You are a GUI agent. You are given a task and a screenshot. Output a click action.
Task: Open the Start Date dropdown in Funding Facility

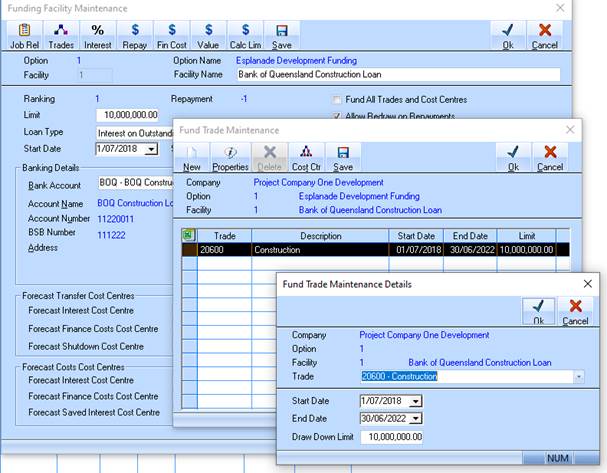click(x=151, y=149)
